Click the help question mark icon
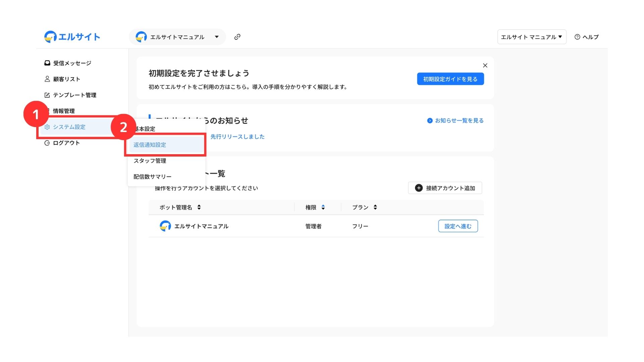Image resolution: width=644 pixels, height=362 pixels. pyautogui.click(x=577, y=37)
